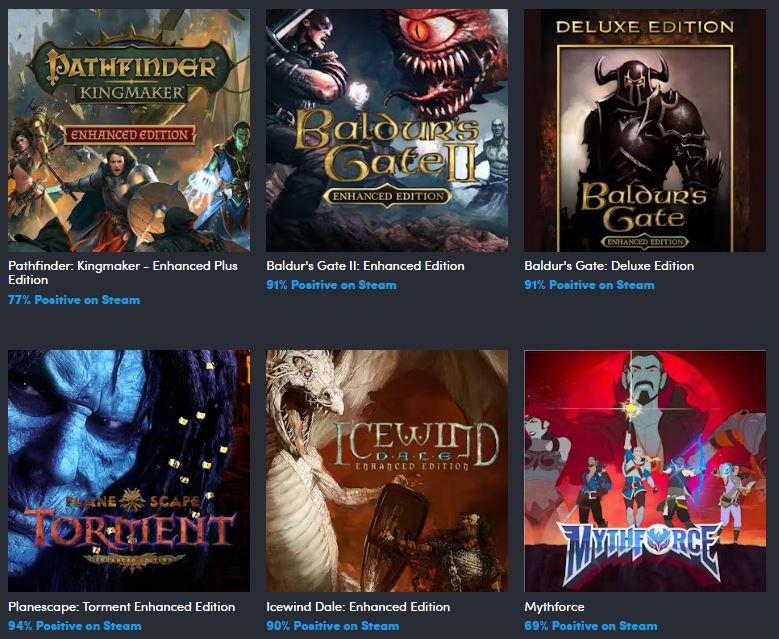Open the '77% Positive on Steam' rating link

tap(74, 300)
